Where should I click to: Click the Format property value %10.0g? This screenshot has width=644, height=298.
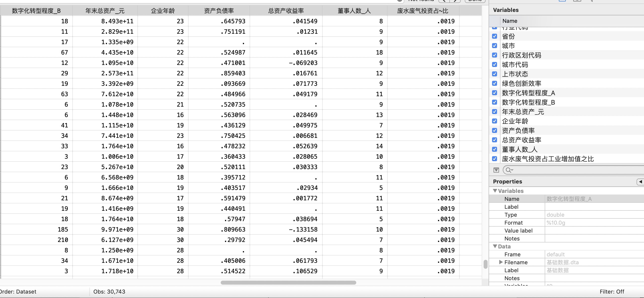556,223
